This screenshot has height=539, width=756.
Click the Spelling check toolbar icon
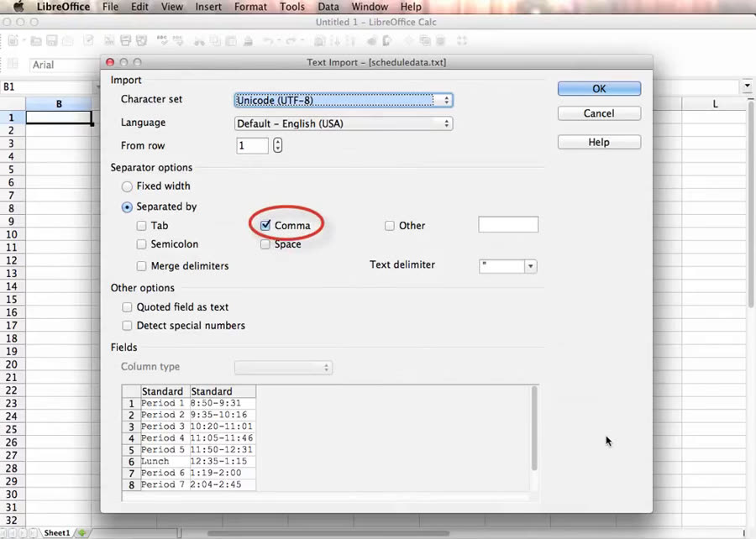(162, 41)
